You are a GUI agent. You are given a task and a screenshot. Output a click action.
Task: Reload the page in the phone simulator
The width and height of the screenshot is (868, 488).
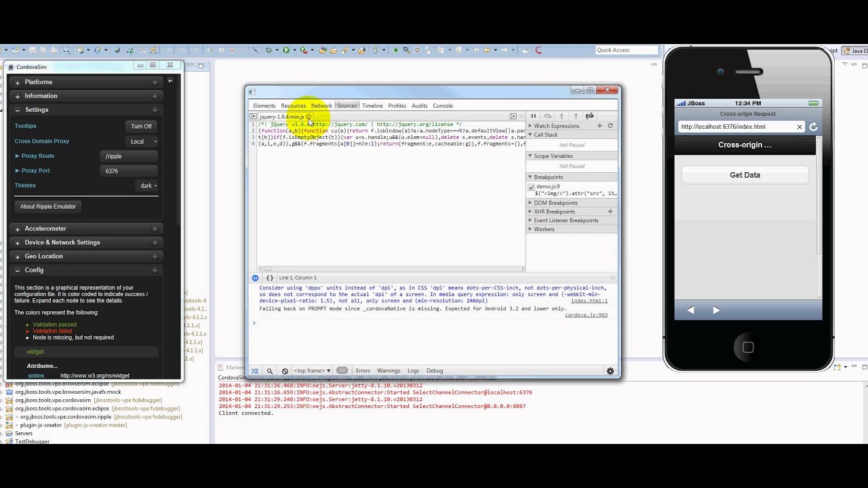tap(813, 127)
